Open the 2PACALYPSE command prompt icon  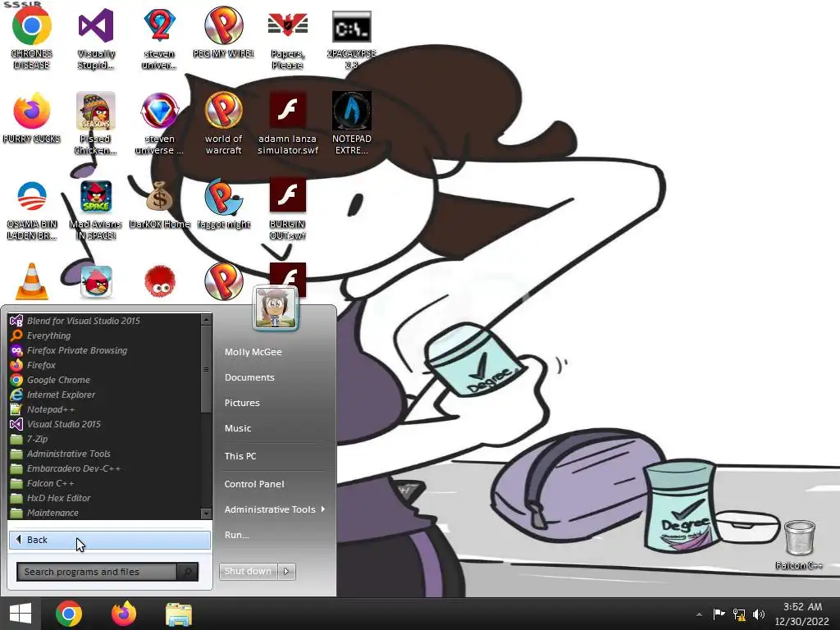coord(351,38)
